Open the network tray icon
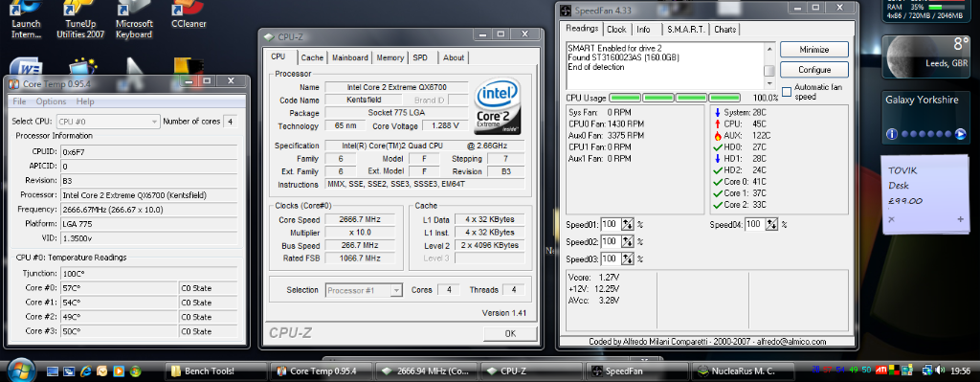Image resolution: width=980 pixels, height=382 pixels. coord(927,371)
